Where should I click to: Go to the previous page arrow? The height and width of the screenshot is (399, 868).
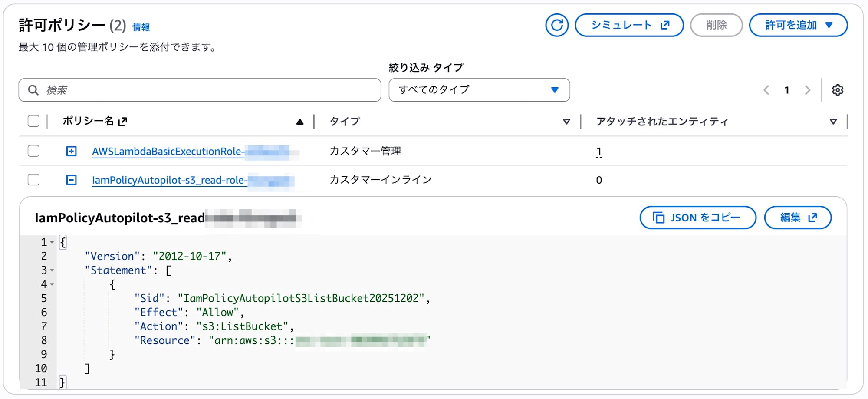pos(766,90)
